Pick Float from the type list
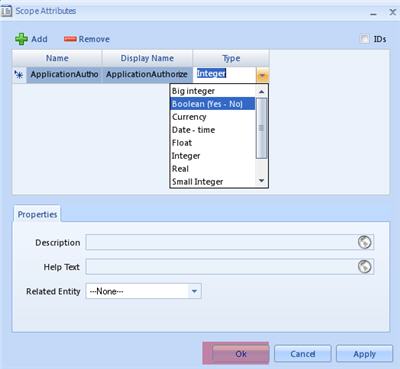The height and width of the screenshot is (369, 400). click(213, 143)
